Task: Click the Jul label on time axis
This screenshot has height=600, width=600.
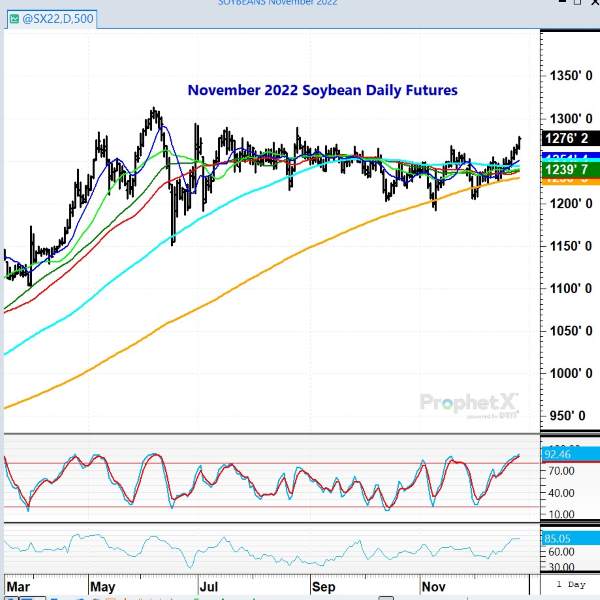Action: 209,587
